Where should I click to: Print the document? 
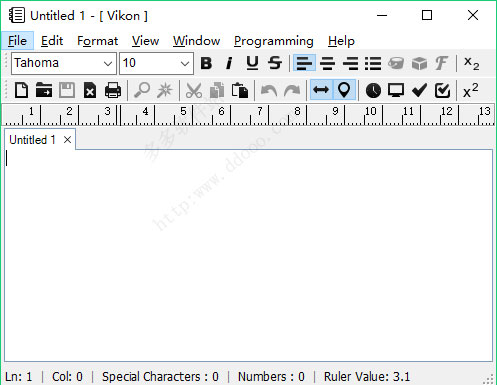point(113,90)
